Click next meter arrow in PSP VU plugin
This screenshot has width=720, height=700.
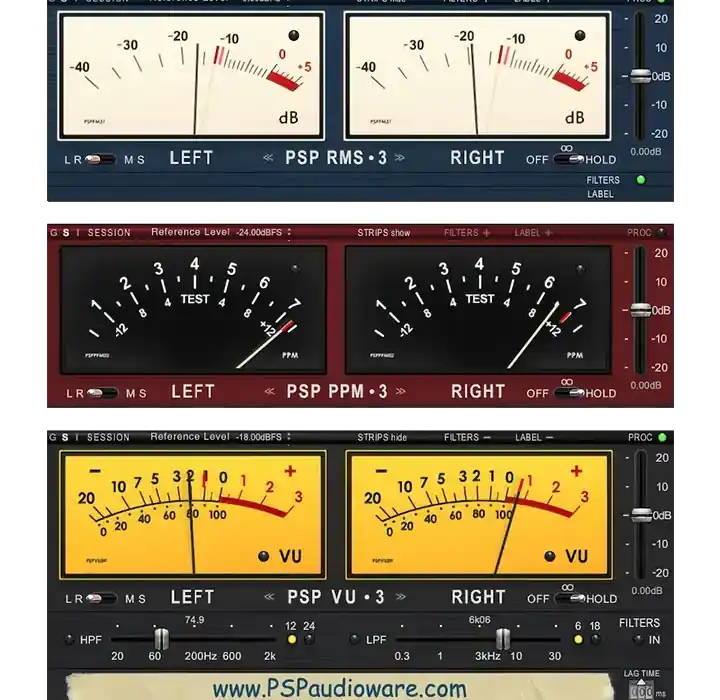click(x=401, y=597)
